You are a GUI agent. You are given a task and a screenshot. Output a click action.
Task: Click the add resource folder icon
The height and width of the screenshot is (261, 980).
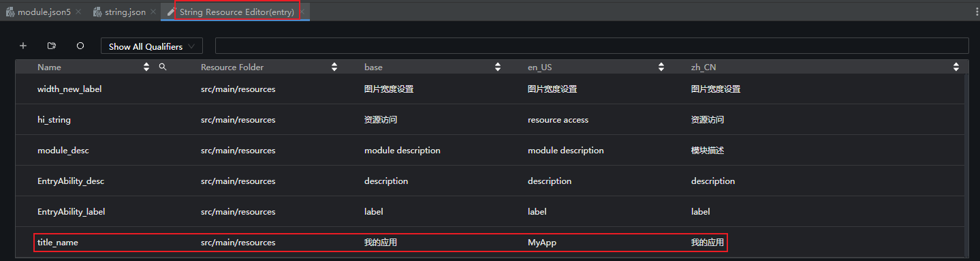(x=52, y=46)
